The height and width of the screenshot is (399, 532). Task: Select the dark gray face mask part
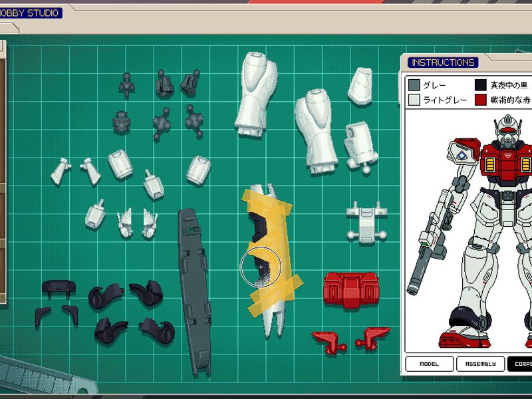(x=122, y=122)
